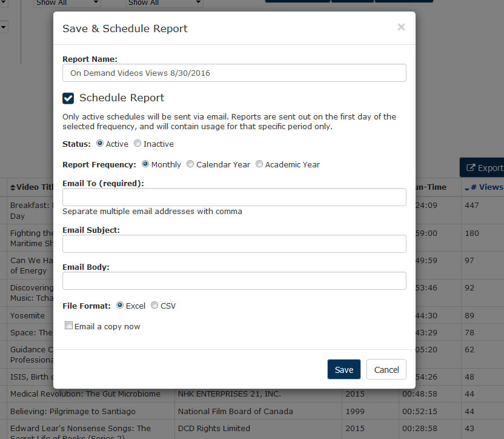504x439 pixels.
Task: Click the Cancel button
Action: (x=386, y=369)
